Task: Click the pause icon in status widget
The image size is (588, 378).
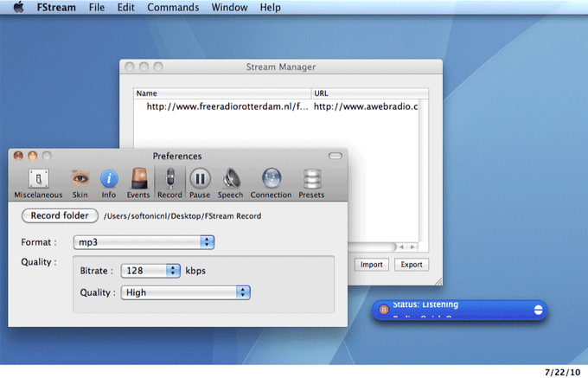Action: tap(383, 310)
